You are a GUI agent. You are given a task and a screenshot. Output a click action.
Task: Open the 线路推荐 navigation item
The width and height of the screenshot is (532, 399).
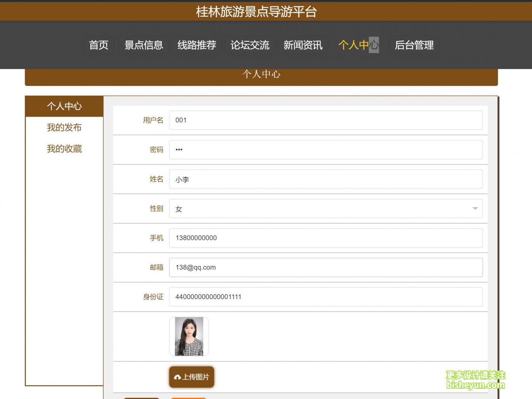(196, 45)
